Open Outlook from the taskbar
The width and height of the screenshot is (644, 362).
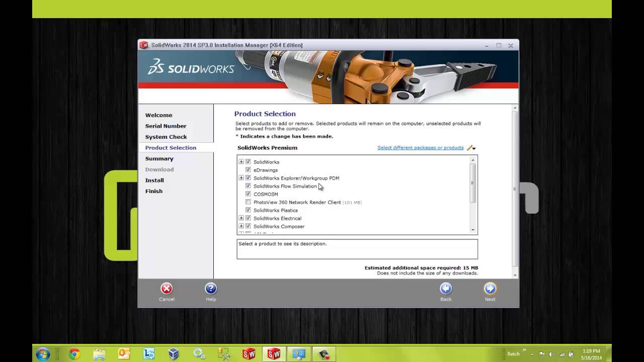(124, 354)
